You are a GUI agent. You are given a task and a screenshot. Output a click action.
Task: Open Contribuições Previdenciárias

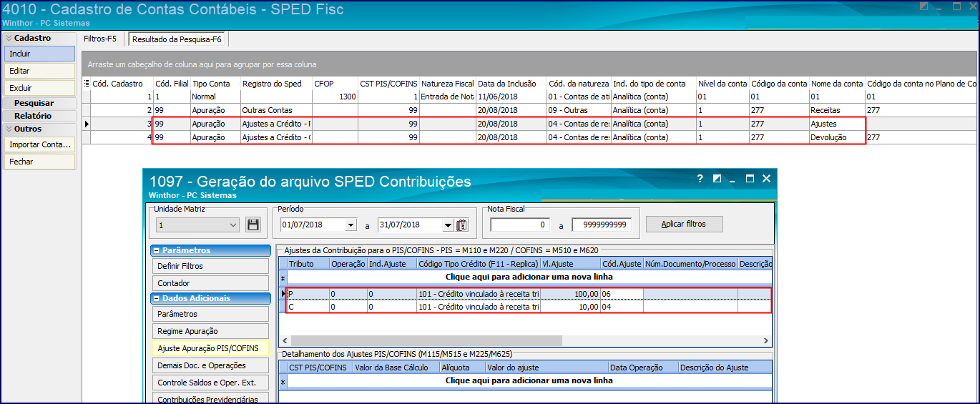click(x=210, y=399)
